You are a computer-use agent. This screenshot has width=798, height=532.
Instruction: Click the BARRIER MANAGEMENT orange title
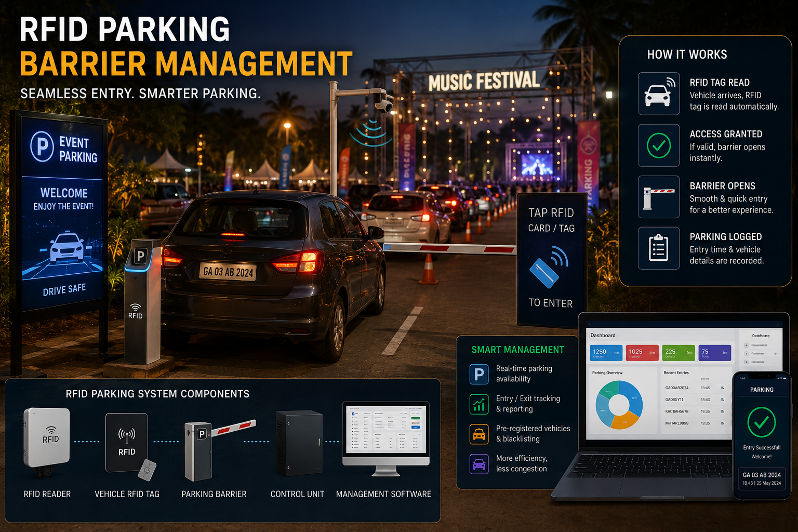coord(186,64)
